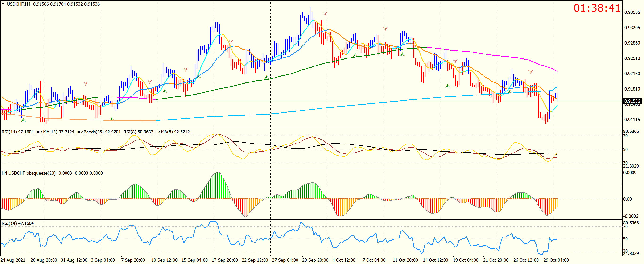Click the 0.93555 price scale label

pyautogui.click(x=632, y=12)
